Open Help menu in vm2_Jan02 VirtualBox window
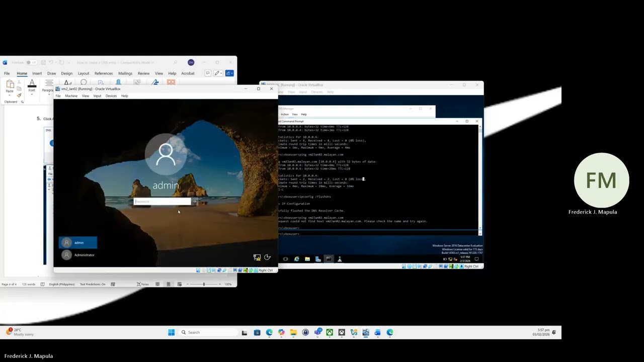 pos(124,96)
